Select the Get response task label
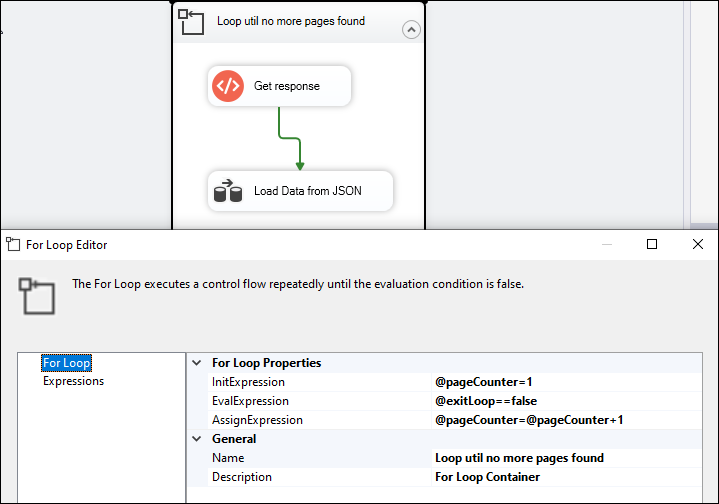Viewport: 719px width, 504px height. coord(287,86)
